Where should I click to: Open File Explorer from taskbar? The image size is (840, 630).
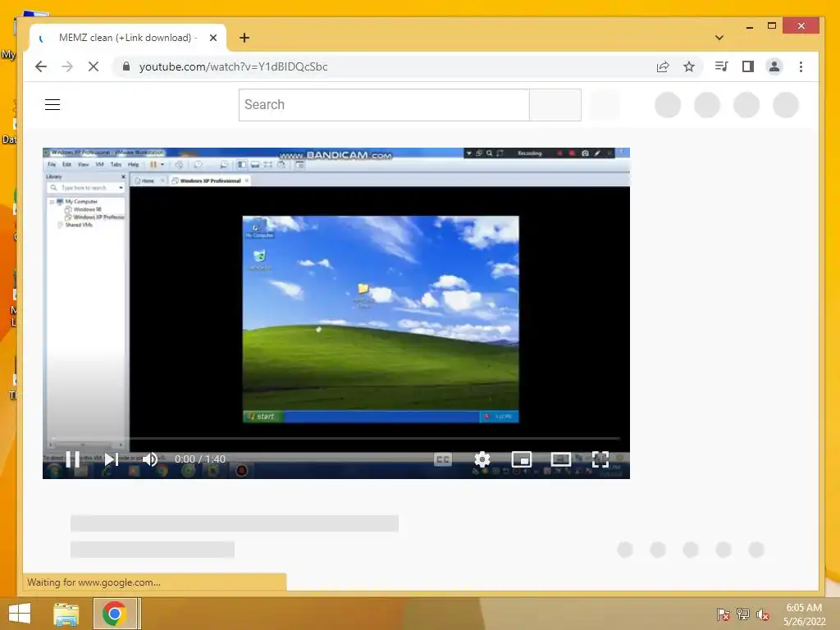point(66,614)
